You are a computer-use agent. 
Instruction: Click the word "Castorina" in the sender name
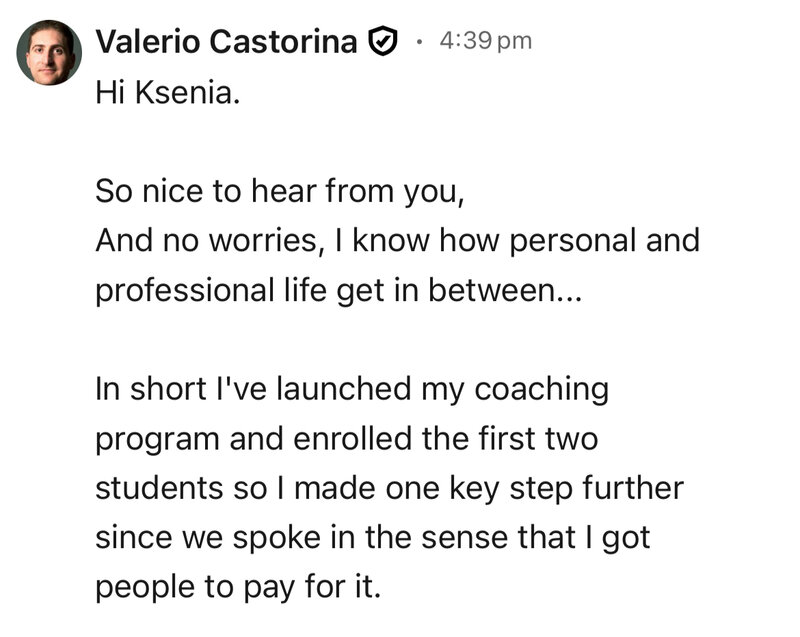point(283,41)
